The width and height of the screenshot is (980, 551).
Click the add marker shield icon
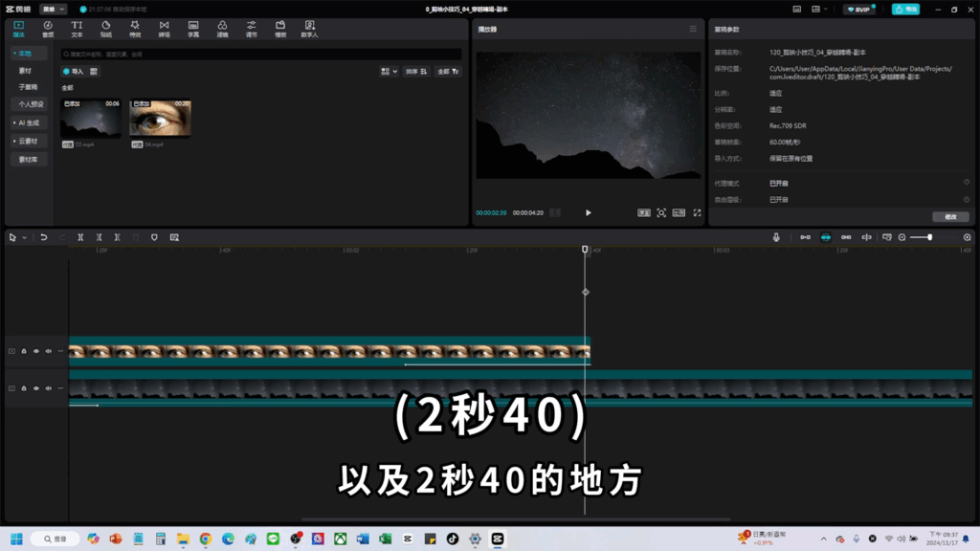point(154,237)
